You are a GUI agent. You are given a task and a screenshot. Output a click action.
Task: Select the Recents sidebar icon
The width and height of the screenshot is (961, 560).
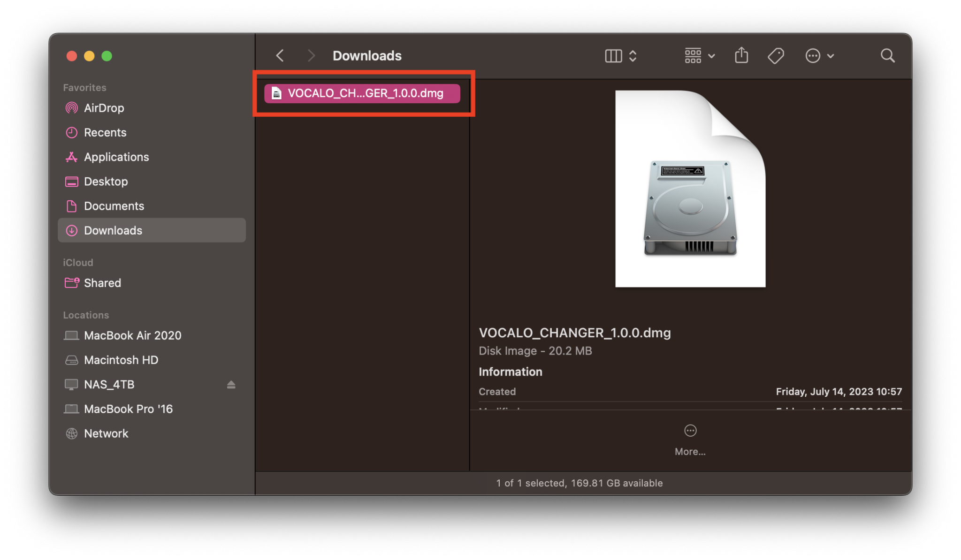(x=71, y=132)
